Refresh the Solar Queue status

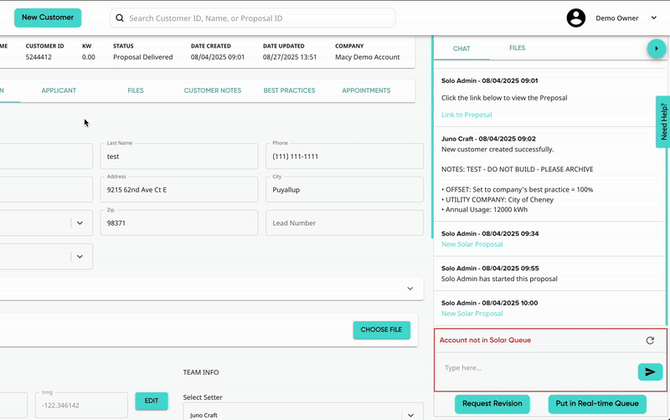[650, 340]
